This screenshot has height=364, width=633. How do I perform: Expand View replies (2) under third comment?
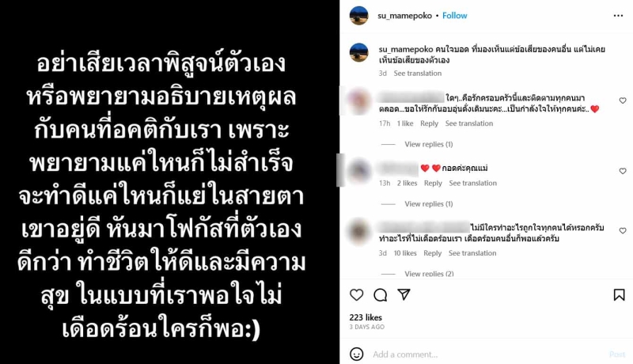pyautogui.click(x=429, y=274)
